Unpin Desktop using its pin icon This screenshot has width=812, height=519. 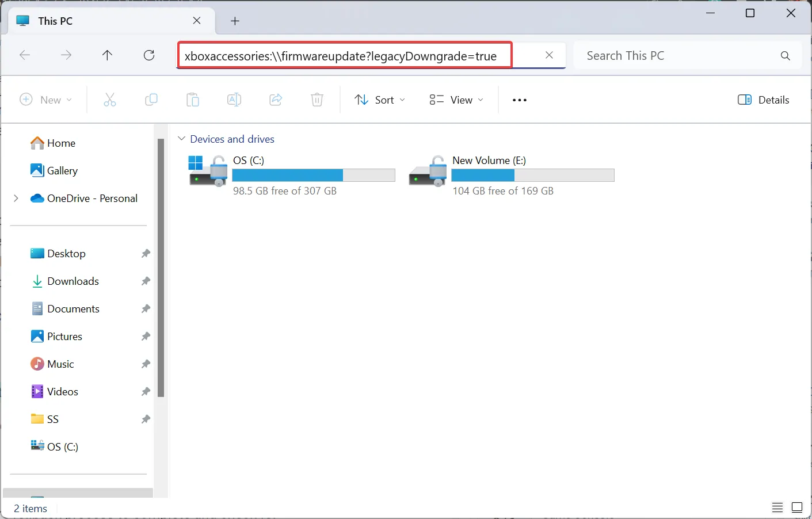point(146,253)
